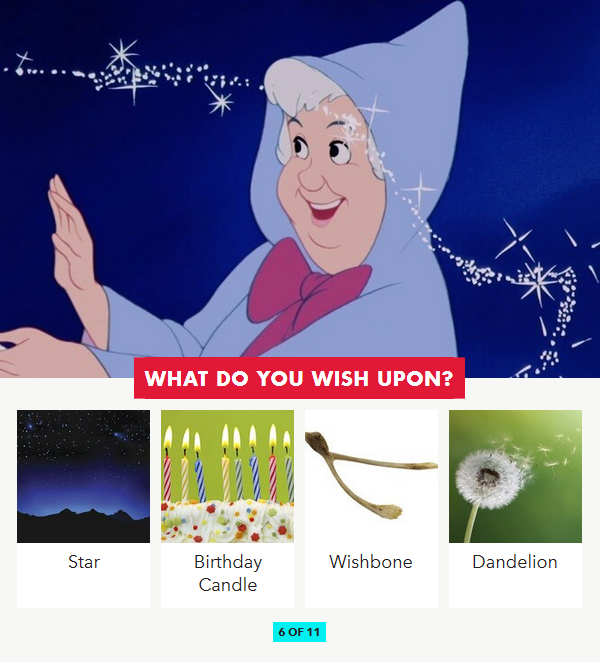The width and height of the screenshot is (600, 662).
Task: Choose the "Wishbone" text label
Action: [371, 562]
